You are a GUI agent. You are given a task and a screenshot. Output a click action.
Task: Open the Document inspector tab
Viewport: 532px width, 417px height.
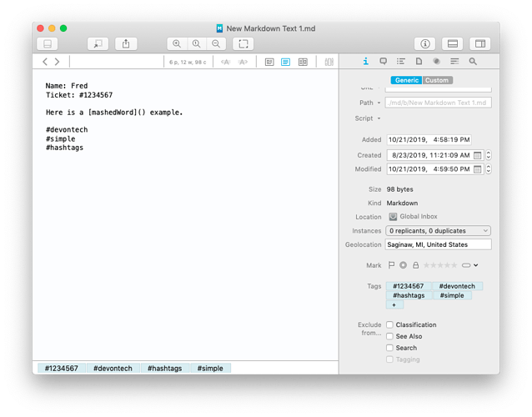click(419, 62)
